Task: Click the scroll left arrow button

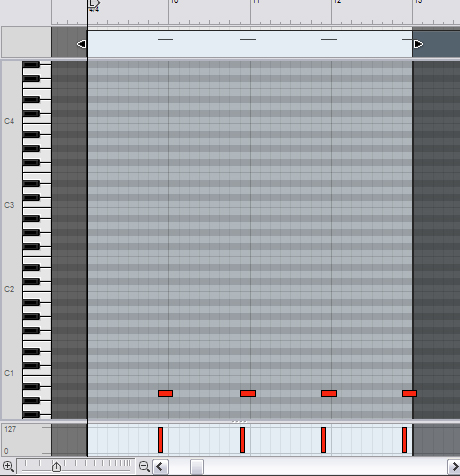Action: coord(160,467)
